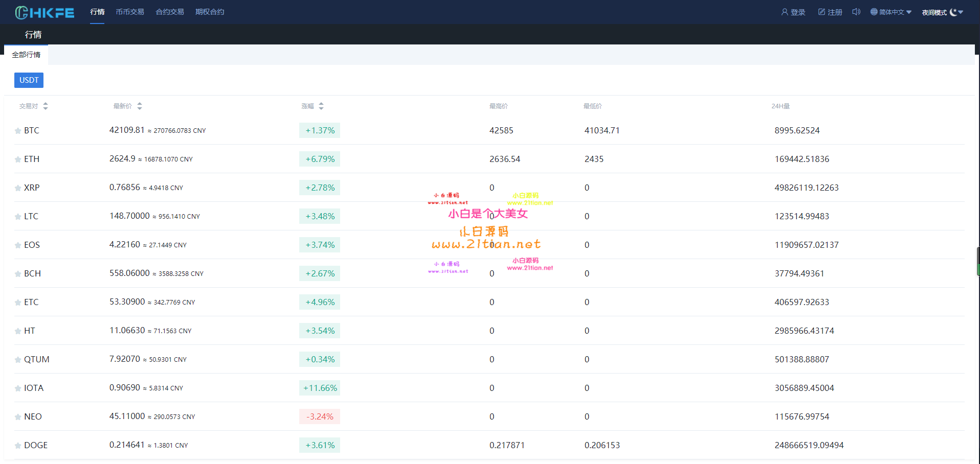Image resolution: width=980 pixels, height=464 pixels.
Task: Click the star icon beside NEO
Action: pyautogui.click(x=18, y=417)
